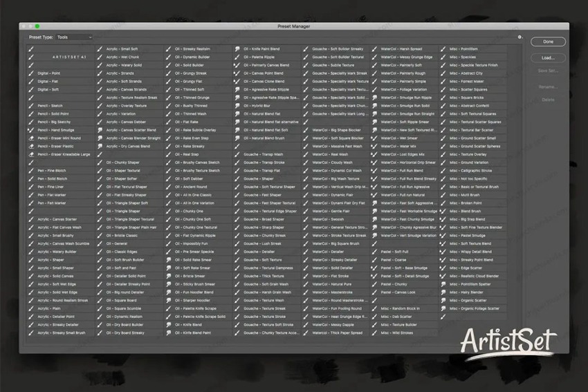Click the Pencil - Hand Smudge preset icon
588x392 pixels.
(31, 130)
